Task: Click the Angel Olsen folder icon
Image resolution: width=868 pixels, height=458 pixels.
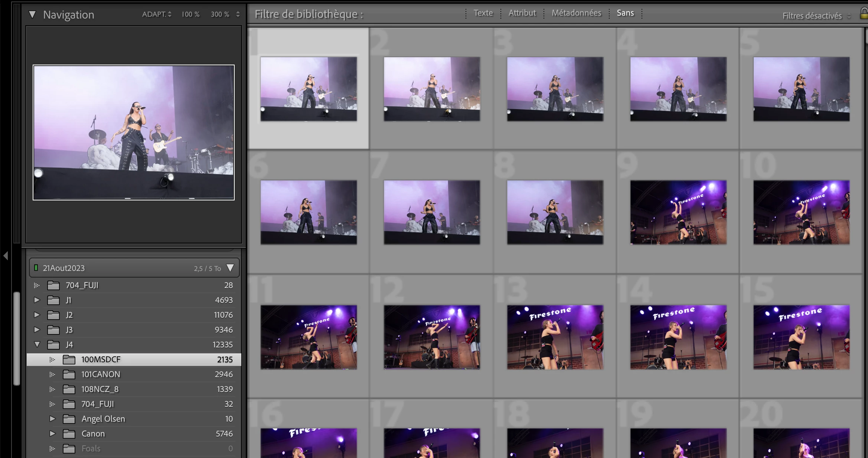Action: [69, 419]
